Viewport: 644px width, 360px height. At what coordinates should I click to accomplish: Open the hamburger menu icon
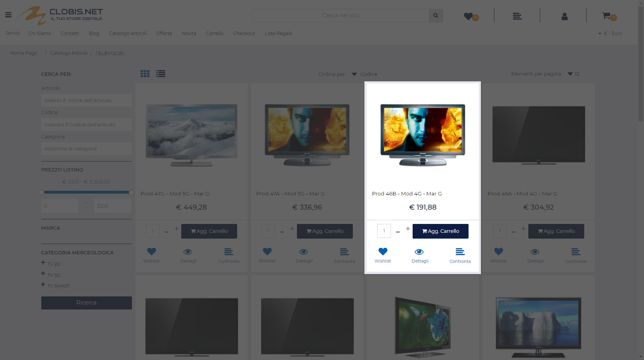(x=8, y=15)
